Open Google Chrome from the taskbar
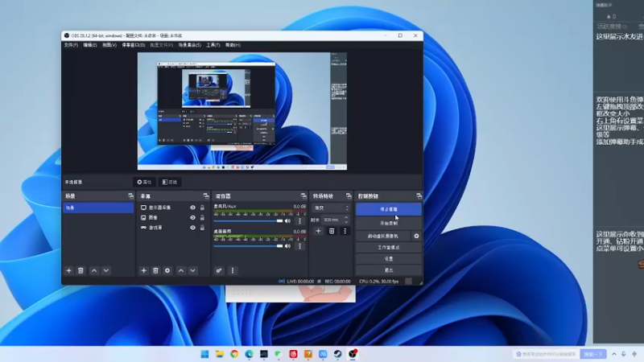The width and height of the screenshot is (644, 362). (234, 354)
